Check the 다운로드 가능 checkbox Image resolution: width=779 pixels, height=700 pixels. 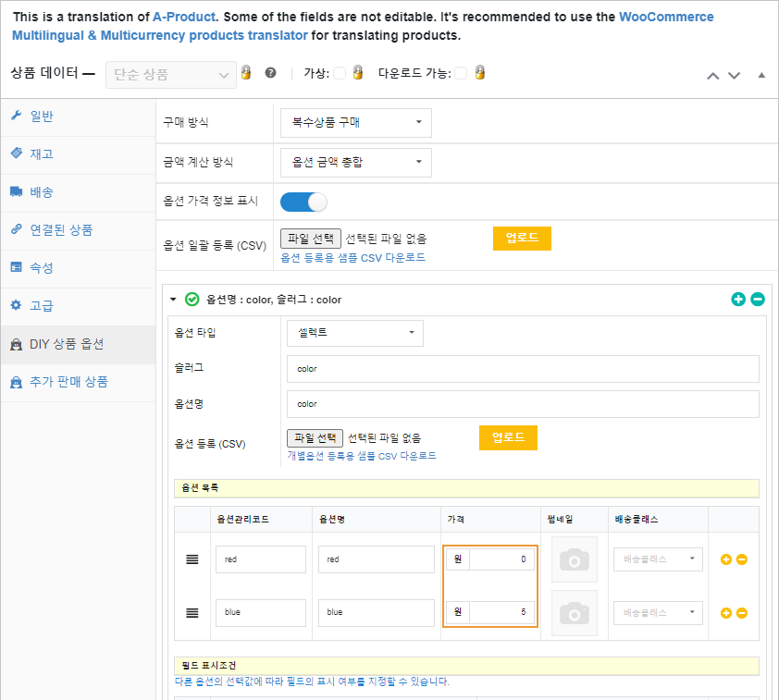pyautogui.click(x=461, y=73)
